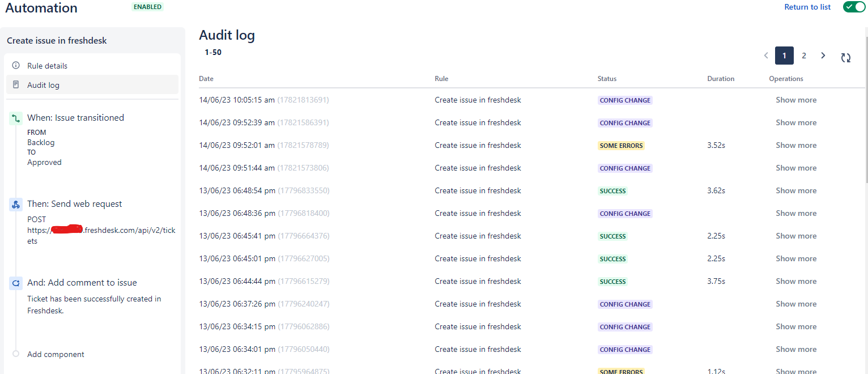Click the SUCCESS status at 06:44:44 pm
This screenshot has height=374, width=868.
coord(612,282)
